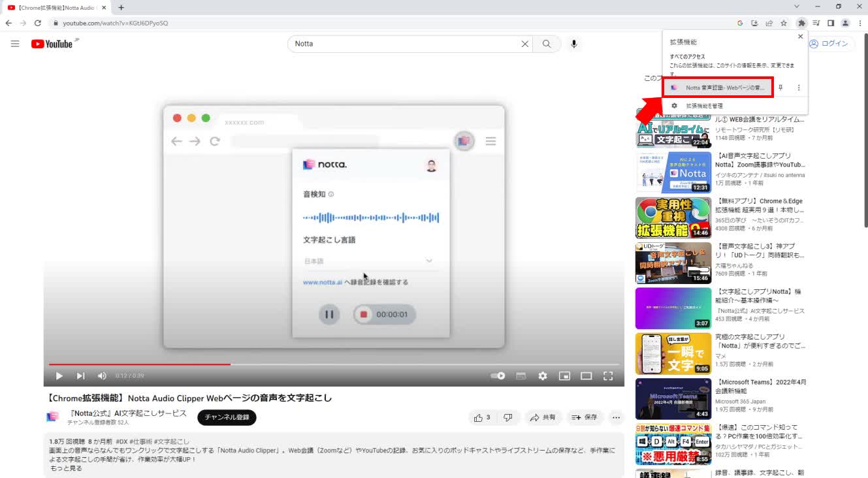Open the media control toolbar icon
This screenshot has height=478, width=868.
click(816, 23)
